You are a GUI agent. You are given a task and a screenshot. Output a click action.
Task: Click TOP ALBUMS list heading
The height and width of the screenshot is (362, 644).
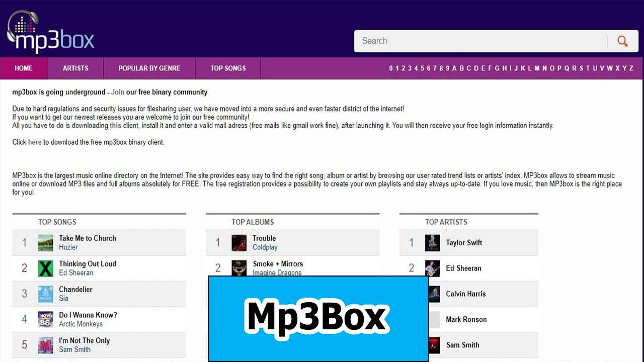[x=253, y=222]
